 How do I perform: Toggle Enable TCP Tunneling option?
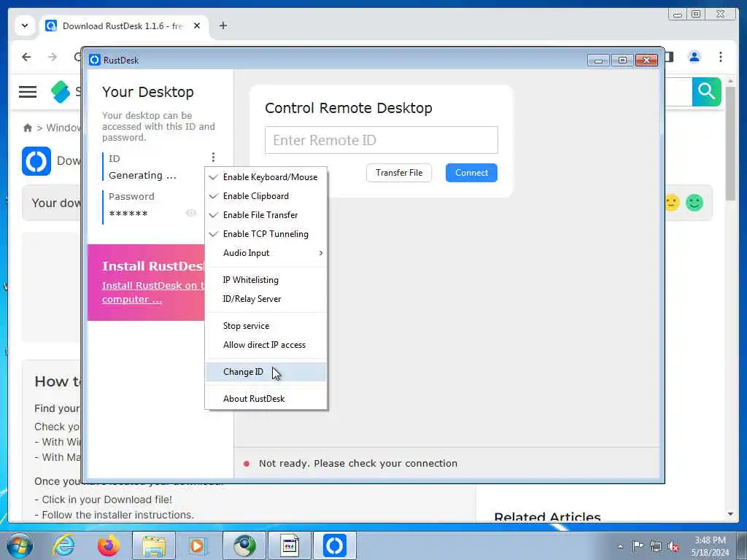(x=266, y=234)
